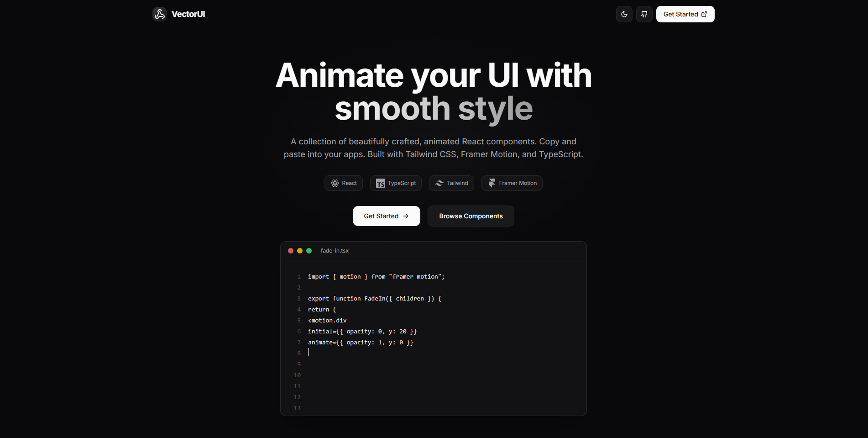Open the VectorUI brand name link

click(188, 14)
